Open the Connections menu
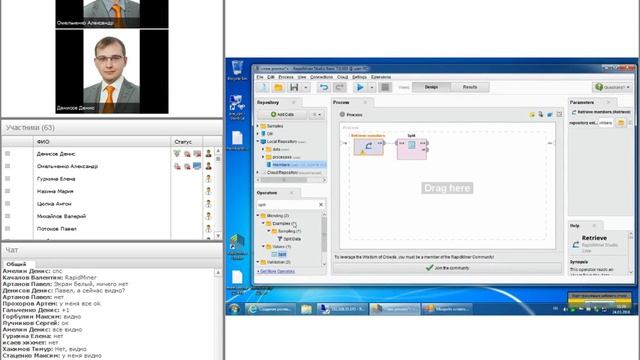Screen dimensions: 640x360 (322, 77)
